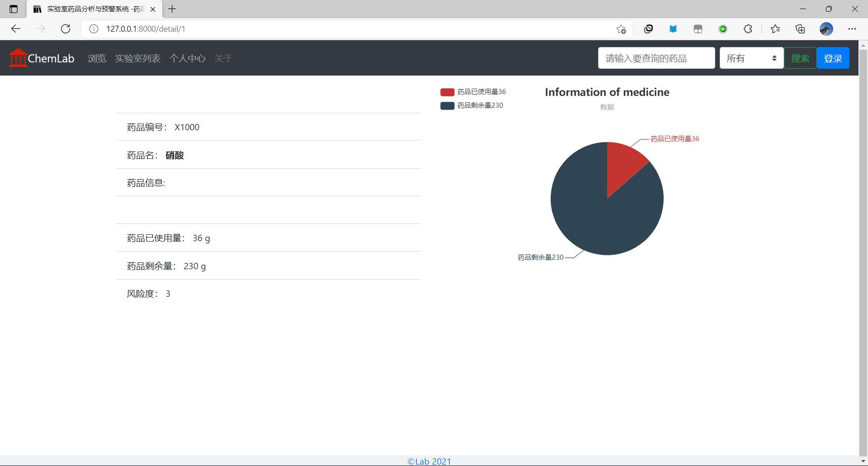The height and width of the screenshot is (466, 868).
Task: Click the 数据 chart subtitle
Action: [x=607, y=107]
